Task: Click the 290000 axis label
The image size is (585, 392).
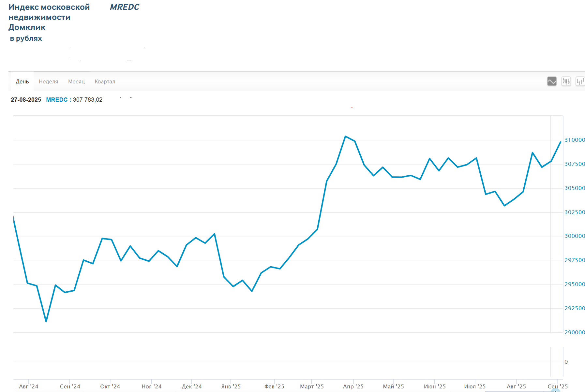Action: click(x=575, y=332)
